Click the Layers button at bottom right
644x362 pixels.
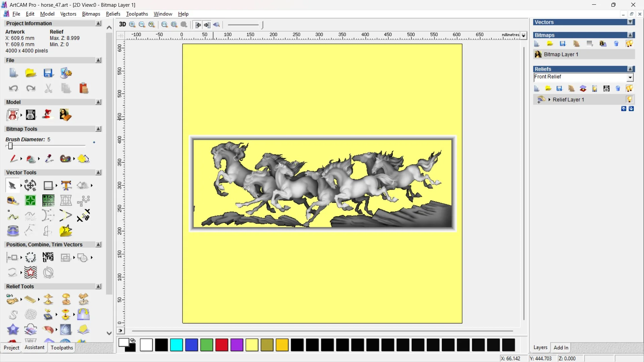click(540, 348)
